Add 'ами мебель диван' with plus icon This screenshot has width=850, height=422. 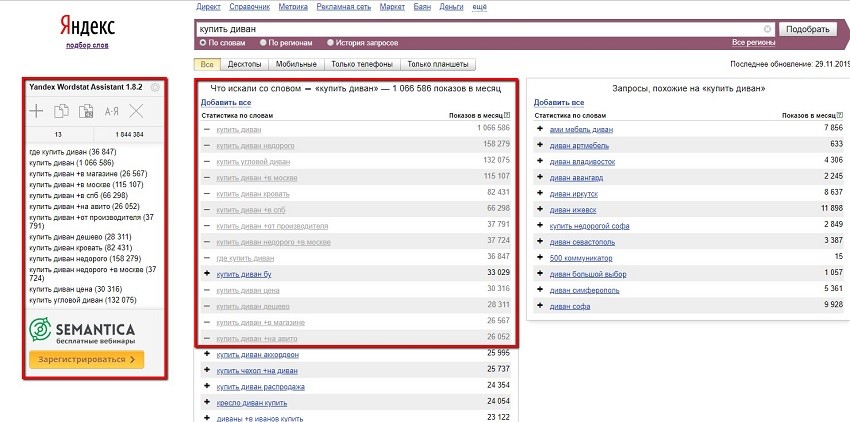(539, 129)
